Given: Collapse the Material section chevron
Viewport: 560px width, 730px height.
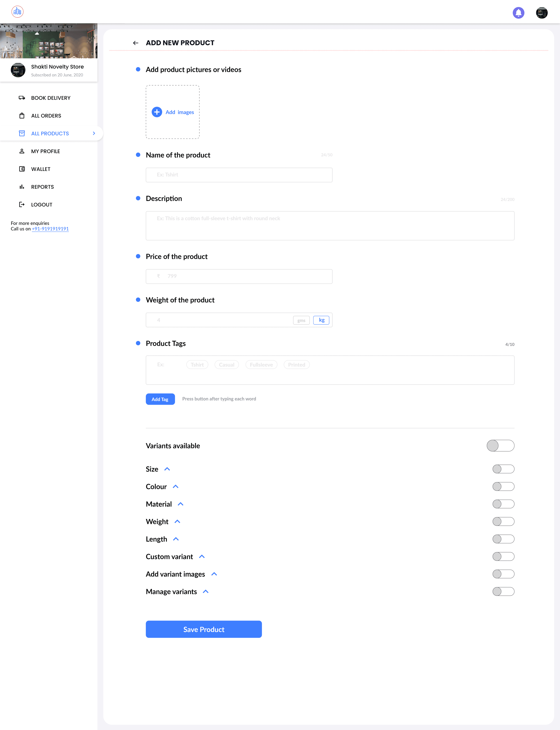Looking at the screenshot, I should coord(181,504).
